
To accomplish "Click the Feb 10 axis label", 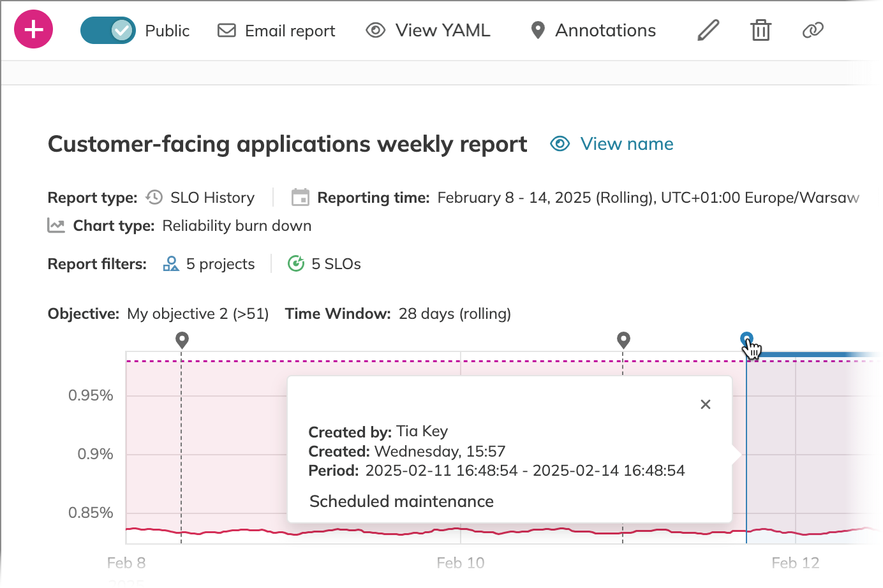I will (461, 563).
